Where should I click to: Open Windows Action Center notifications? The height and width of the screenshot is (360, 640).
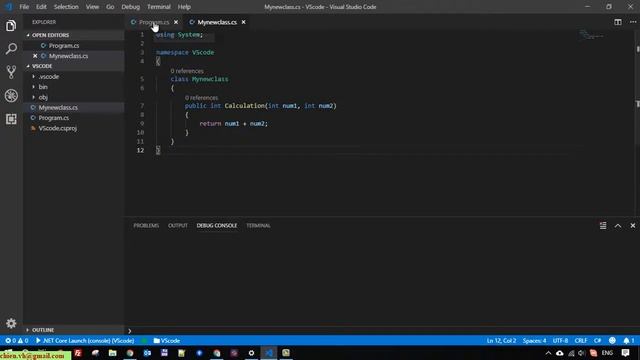pyautogui.click(x=625, y=353)
